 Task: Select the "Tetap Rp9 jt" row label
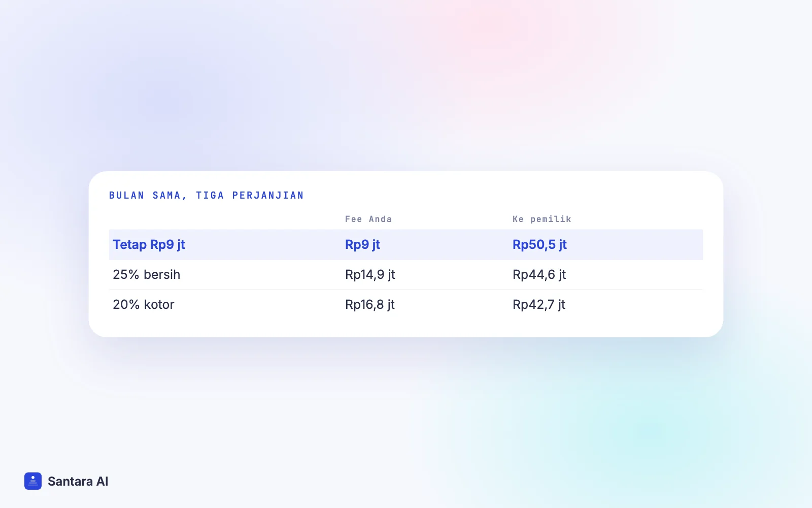149,245
